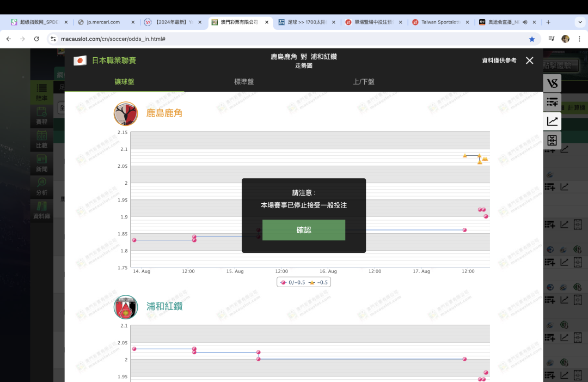The width and height of the screenshot is (588, 382).
Task: Go back to previous page
Action: pyautogui.click(x=9, y=39)
